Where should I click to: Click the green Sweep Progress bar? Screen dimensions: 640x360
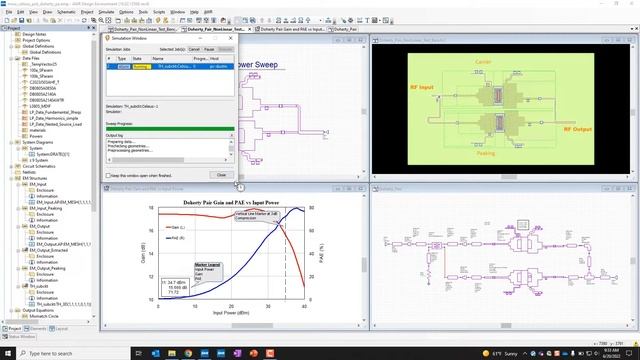pyautogui.click(x=170, y=129)
